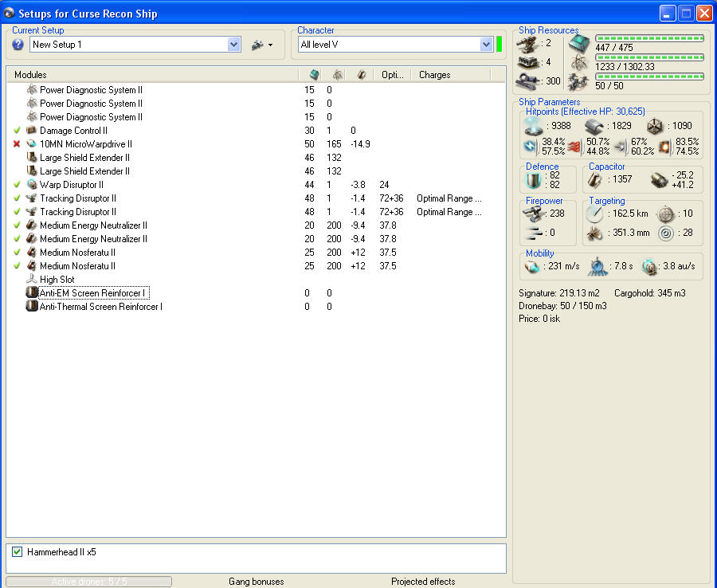Toggle Warp Disruptor II active checkmark
The image size is (717, 588).
click(17, 185)
